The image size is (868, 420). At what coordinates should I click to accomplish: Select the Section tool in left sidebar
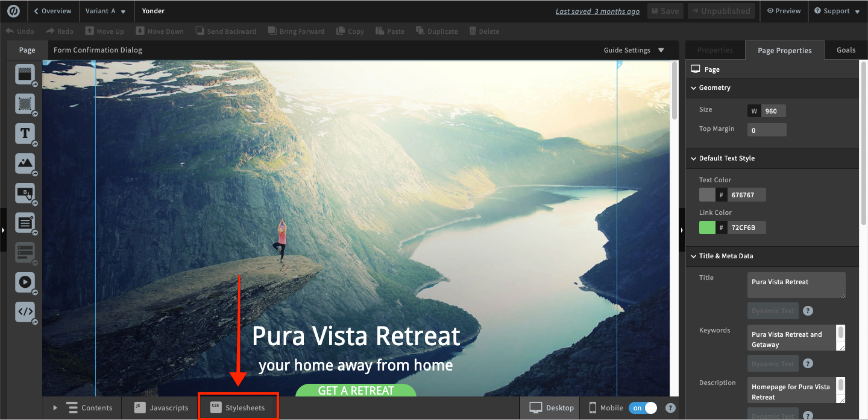click(25, 74)
